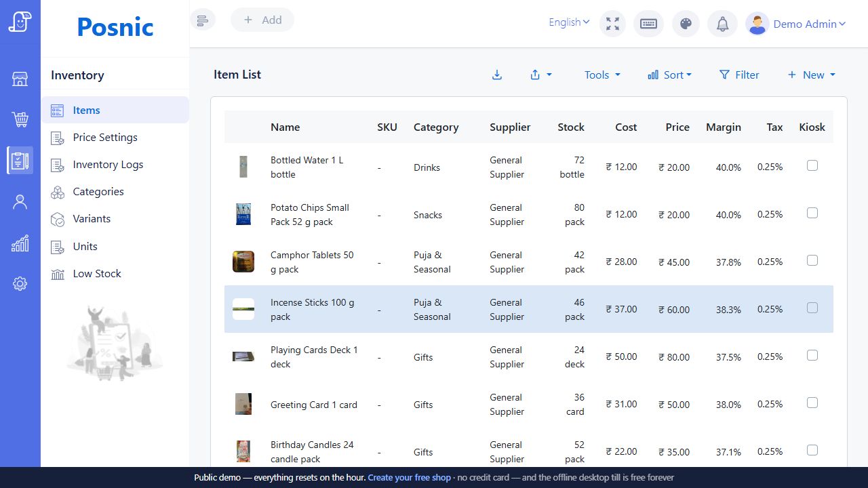
Task: Expand the Sort dropdown
Action: [669, 75]
